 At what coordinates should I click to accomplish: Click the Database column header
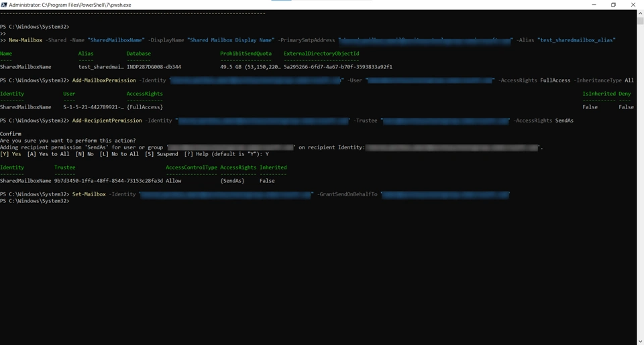tap(138, 54)
